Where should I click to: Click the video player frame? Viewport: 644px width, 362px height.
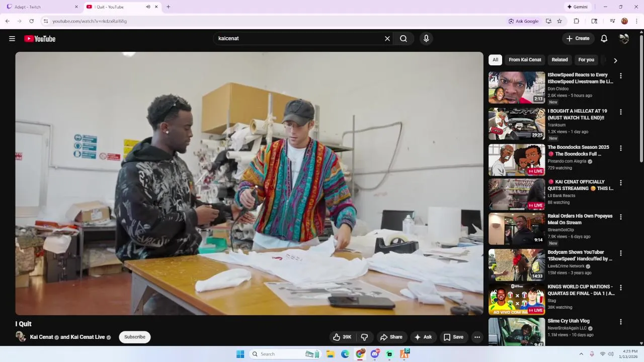(x=249, y=184)
